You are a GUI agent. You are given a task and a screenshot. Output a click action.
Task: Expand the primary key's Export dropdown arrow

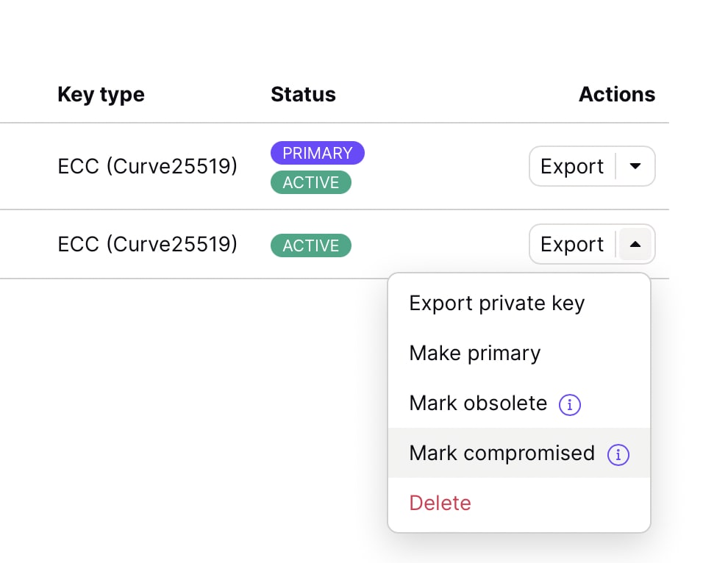(636, 166)
